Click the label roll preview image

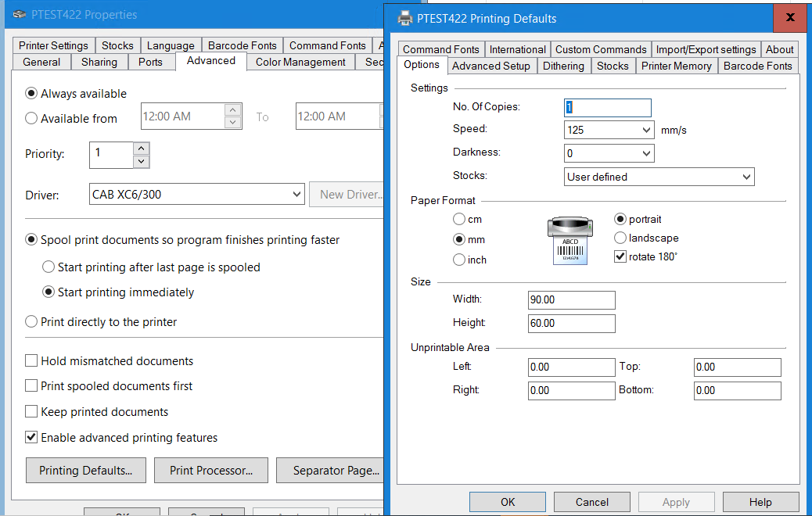tap(570, 240)
